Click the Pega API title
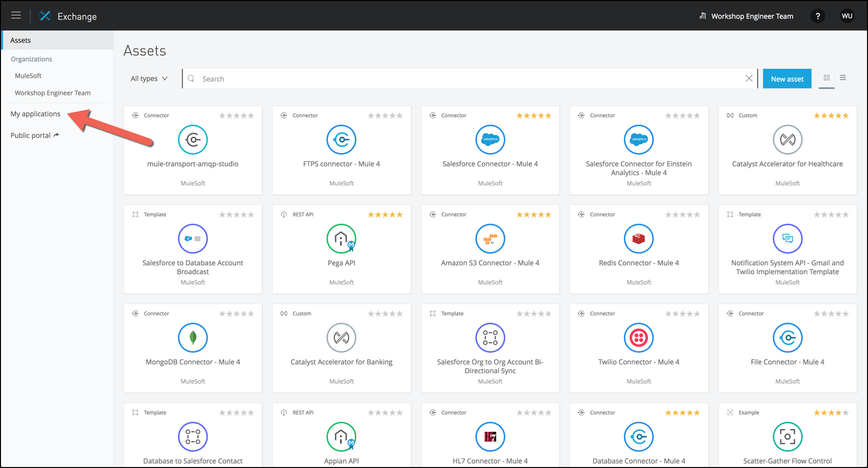The width and height of the screenshot is (868, 468). [342, 263]
